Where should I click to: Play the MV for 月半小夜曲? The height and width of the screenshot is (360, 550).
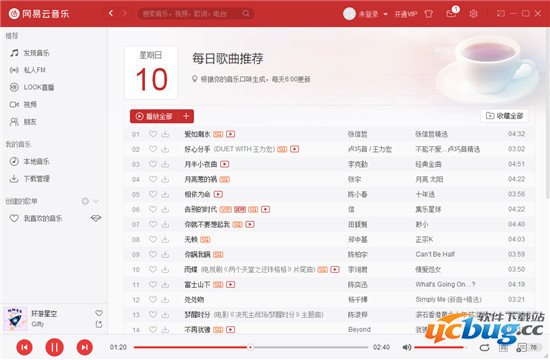[224, 164]
